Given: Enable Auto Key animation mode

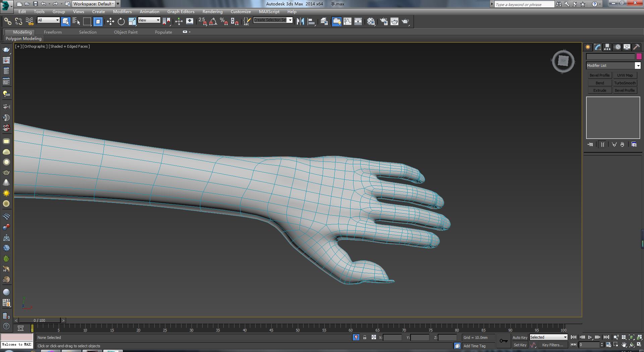Looking at the screenshot, I should [x=520, y=337].
